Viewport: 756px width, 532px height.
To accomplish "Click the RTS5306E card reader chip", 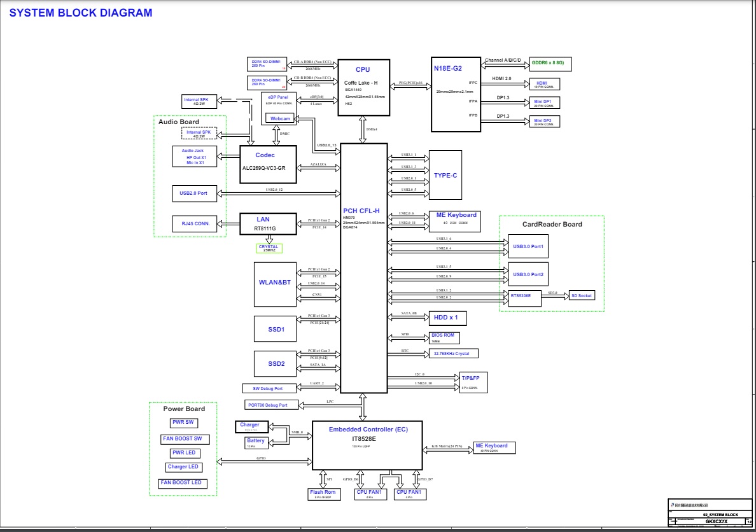I will coord(524,298).
